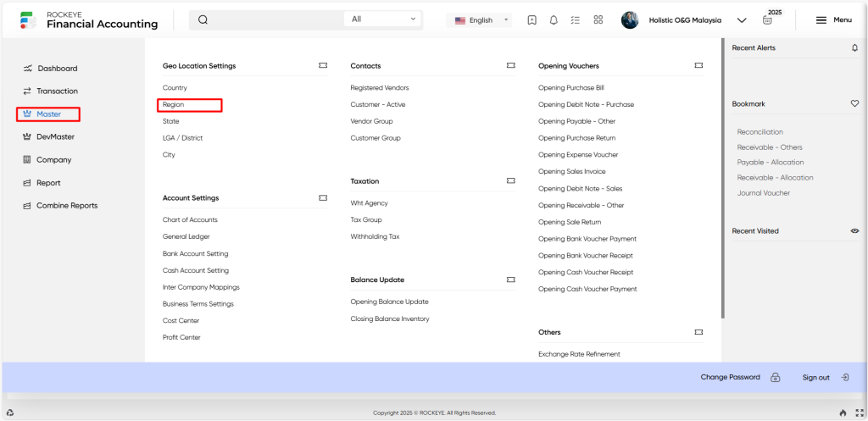Click the Geo Location Settings section icon
This screenshot has height=421, width=868.
pyautogui.click(x=323, y=65)
